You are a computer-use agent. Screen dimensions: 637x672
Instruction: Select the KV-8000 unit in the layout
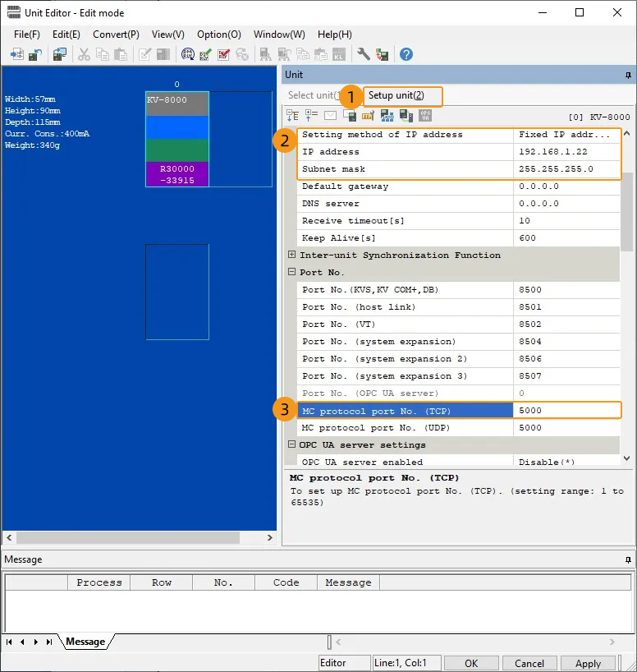[x=176, y=104]
